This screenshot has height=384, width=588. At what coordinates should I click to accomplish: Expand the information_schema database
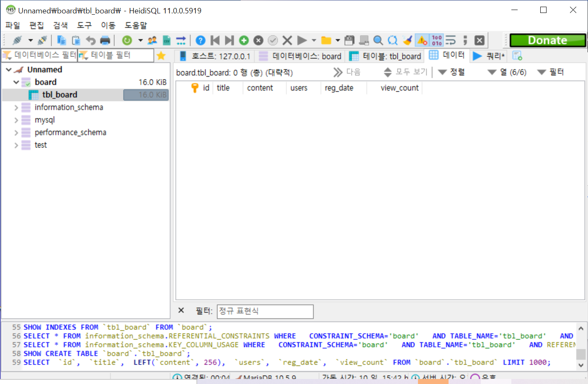click(16, 108)
